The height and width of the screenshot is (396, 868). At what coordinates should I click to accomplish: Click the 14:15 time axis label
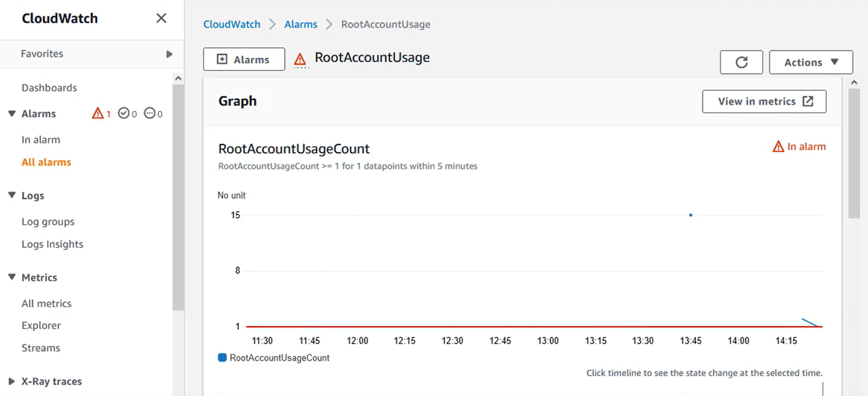pyautogui.click(x=786, y=340)
